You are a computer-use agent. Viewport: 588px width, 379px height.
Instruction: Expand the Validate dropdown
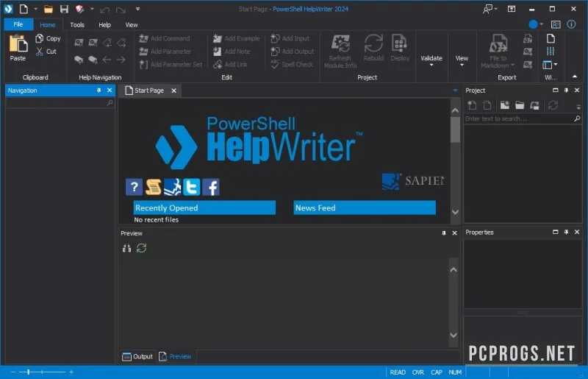(x=431, y=60)
